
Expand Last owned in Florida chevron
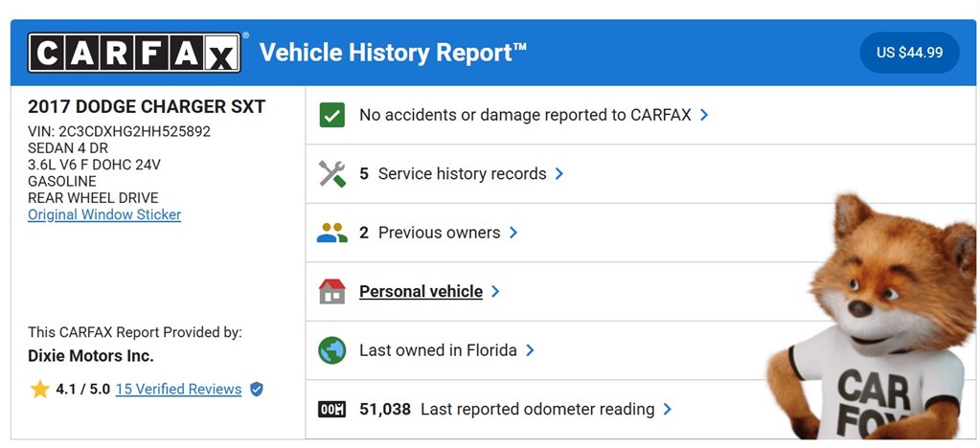[530, 350]
